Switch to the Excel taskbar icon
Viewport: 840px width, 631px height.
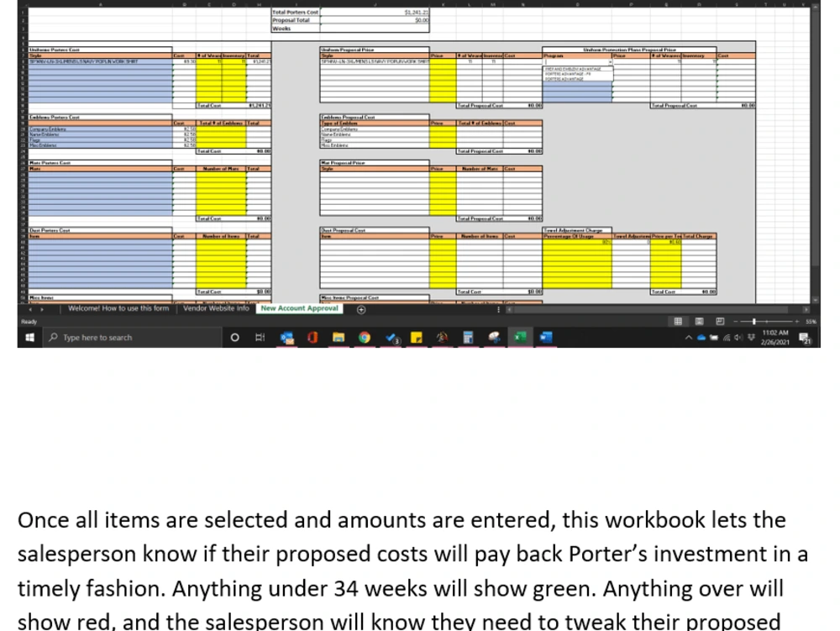[x=520, y=338]
